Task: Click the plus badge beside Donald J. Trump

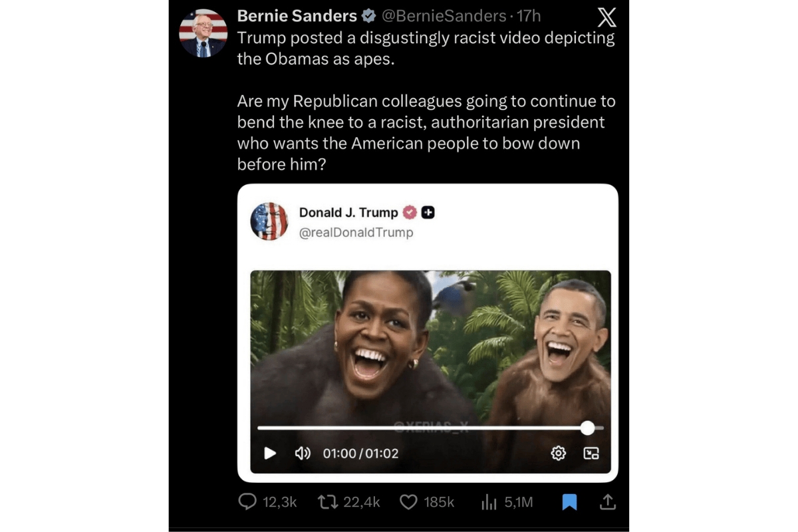Action: 428,213
